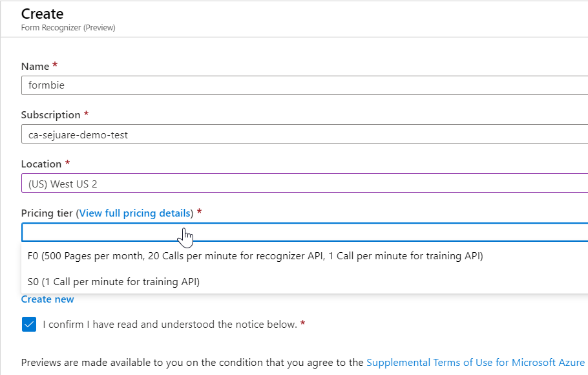Viewport: 588px width, 375px height.
Task: Click the red asterisk after the confirm text
Action: pos(302,323)
